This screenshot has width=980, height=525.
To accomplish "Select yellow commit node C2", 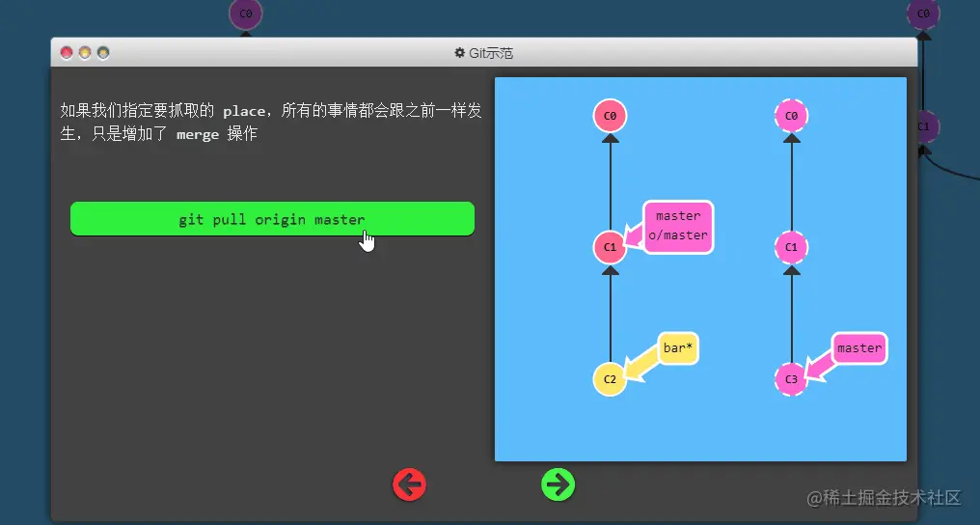I will pyautogui.click(x=610, y=378).
